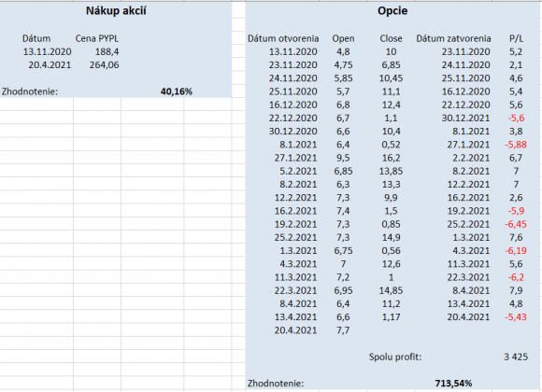
Task: Click the Close column header cell
Action: pyautogui.click(x=391, y=38)
